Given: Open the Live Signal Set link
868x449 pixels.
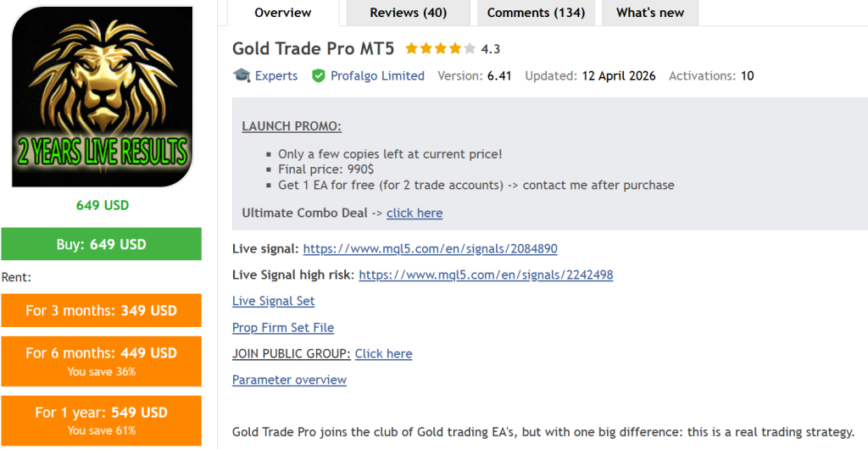Looking at the screenshot, I should click(x=273, y=301).
